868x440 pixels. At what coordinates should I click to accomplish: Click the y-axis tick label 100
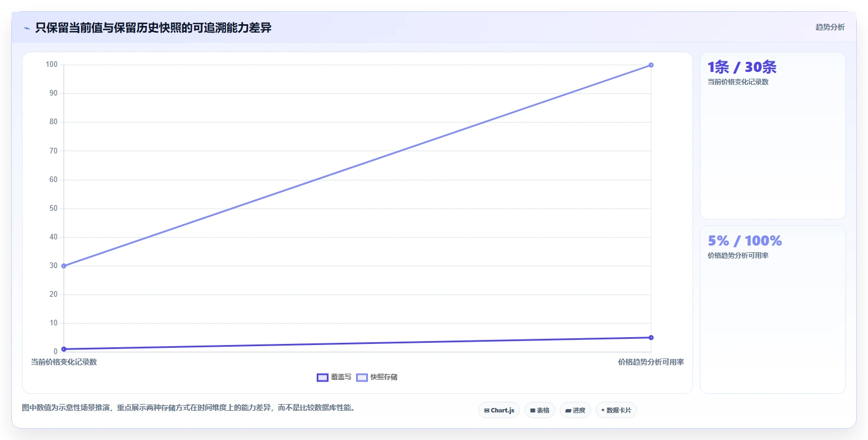(x=52, y=65)
